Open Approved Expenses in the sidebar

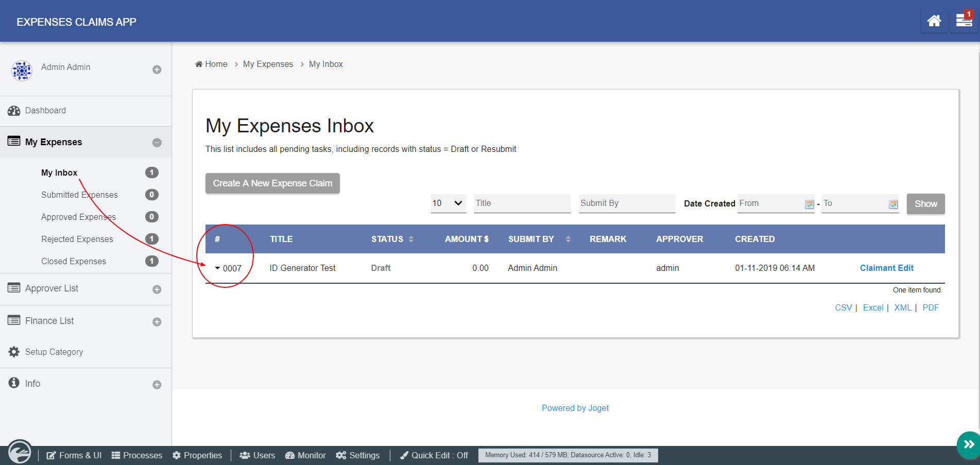78,217
